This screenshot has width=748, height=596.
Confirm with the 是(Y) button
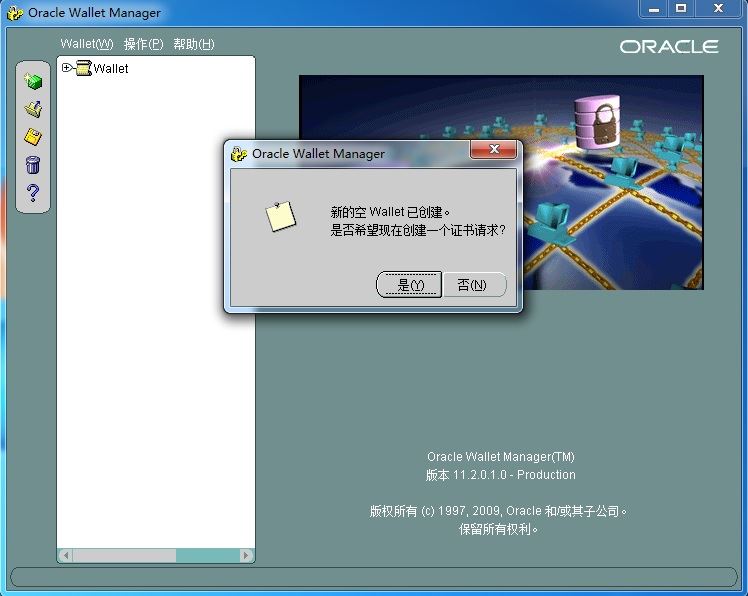[x=409, y=285]
